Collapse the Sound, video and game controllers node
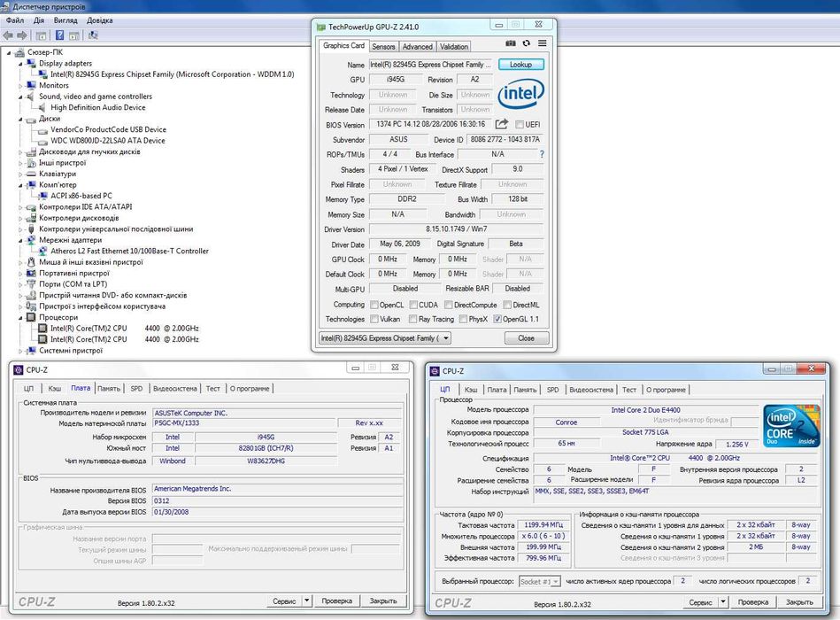The image size is (840, 620). coord(20,97)
